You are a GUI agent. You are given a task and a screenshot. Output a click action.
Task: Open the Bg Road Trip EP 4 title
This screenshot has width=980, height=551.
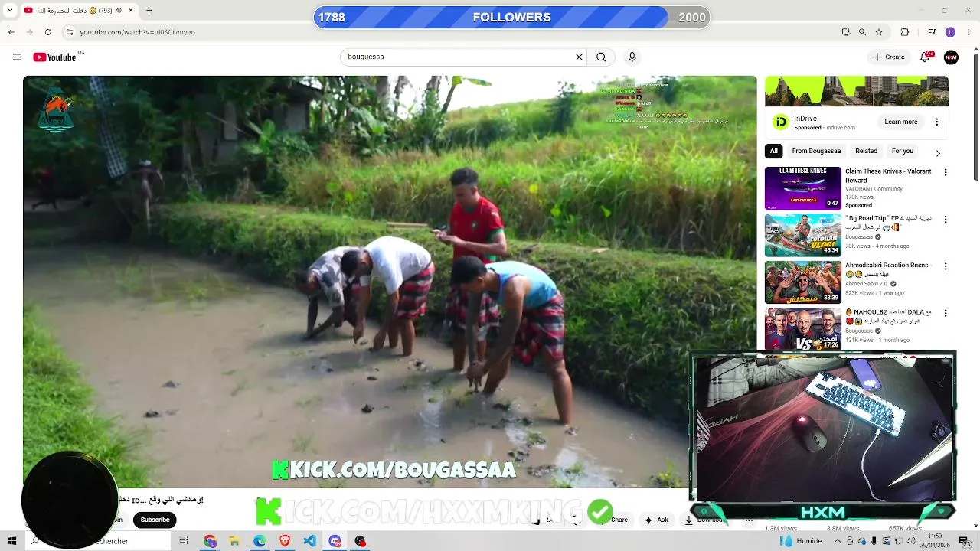point(888,223)
